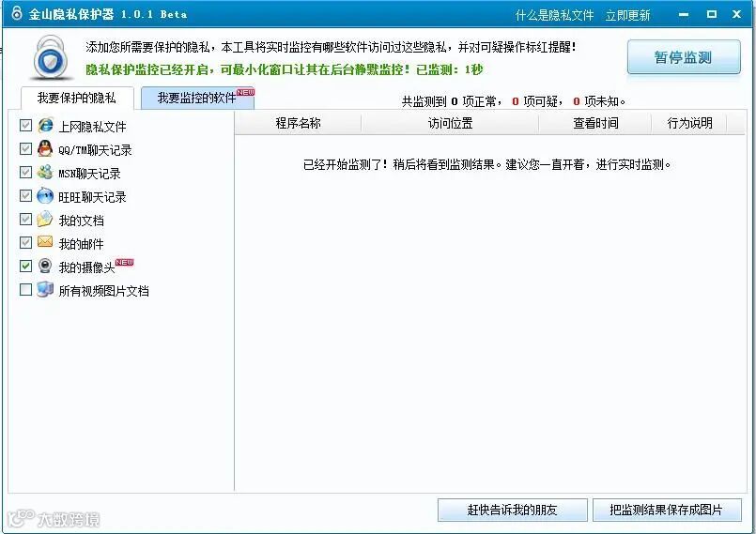Open the 什么是隐私文件 link
This screenshot has height=534, width=756.
554,15
